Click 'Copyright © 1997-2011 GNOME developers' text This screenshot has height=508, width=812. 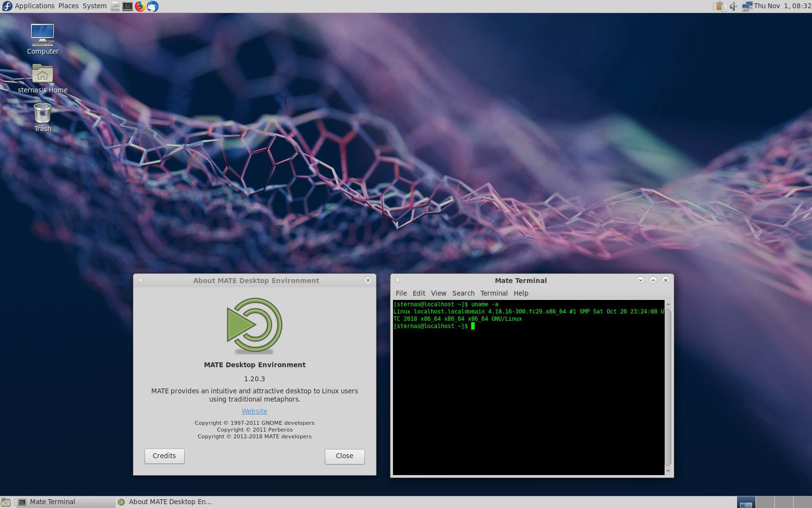point(255,423)
